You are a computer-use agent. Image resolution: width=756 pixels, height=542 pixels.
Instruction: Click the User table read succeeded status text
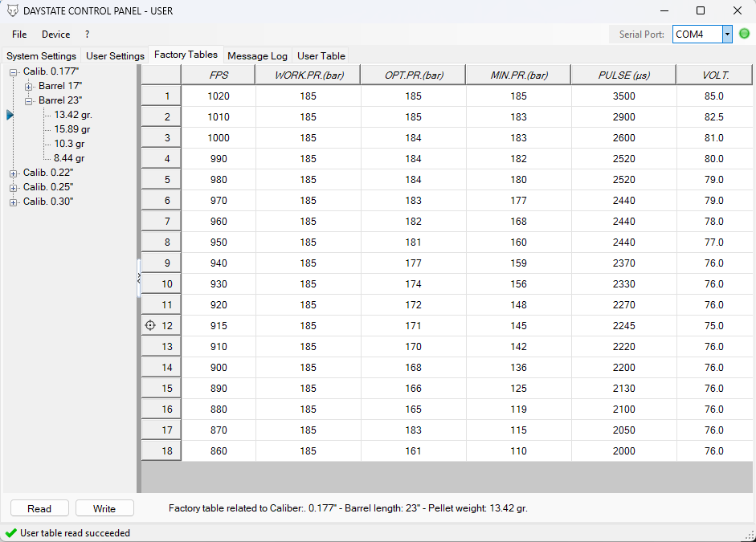coord(75,533)
